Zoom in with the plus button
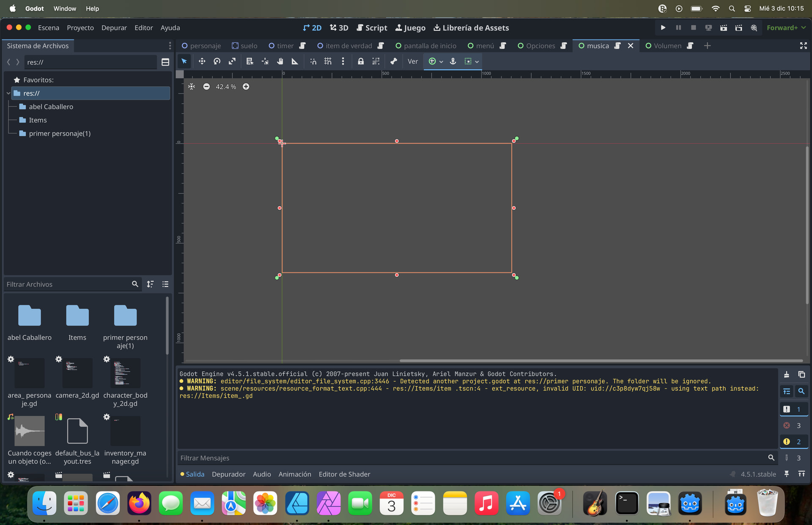Viewport: 812px width, 525px height. point(246,87)
